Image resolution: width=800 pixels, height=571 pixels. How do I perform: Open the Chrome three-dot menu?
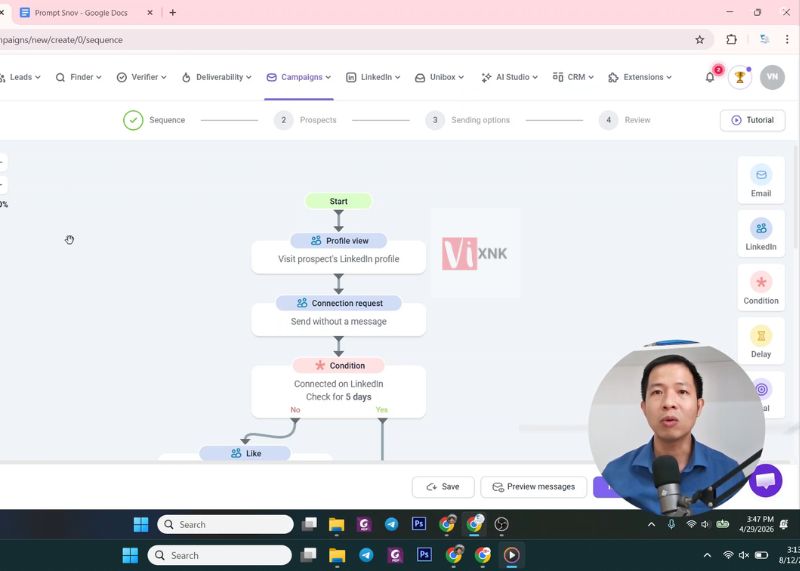787,40
